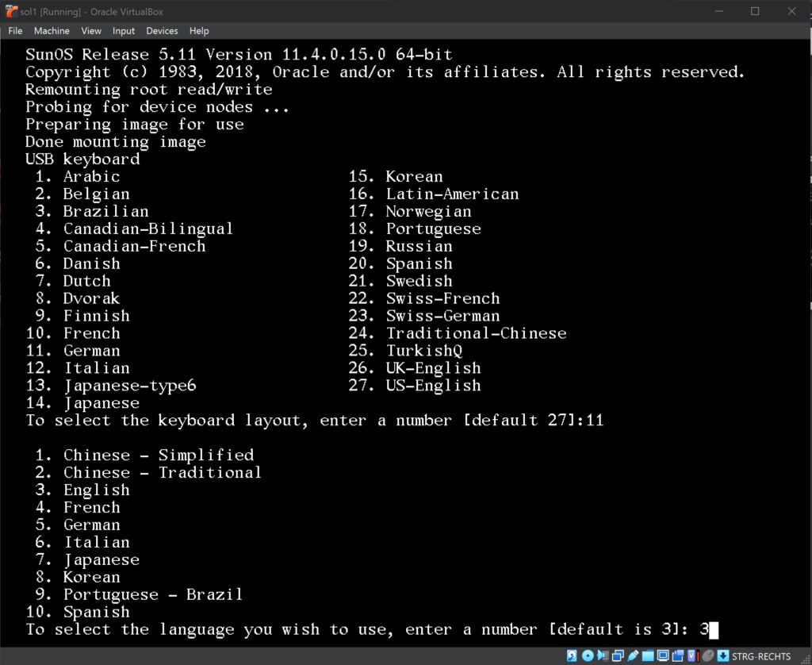Open the Input menu
Viewport: 812px width, 665px height.
(124, 31)
